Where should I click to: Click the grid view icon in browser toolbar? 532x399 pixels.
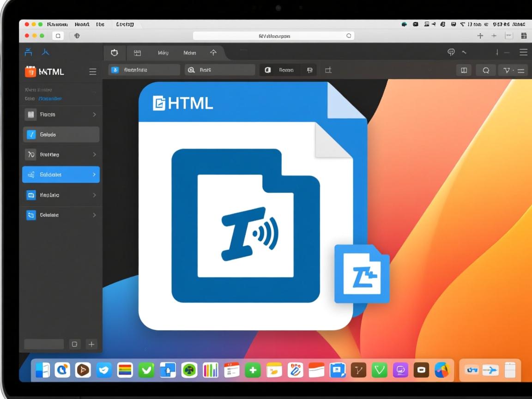pos(524,36)
